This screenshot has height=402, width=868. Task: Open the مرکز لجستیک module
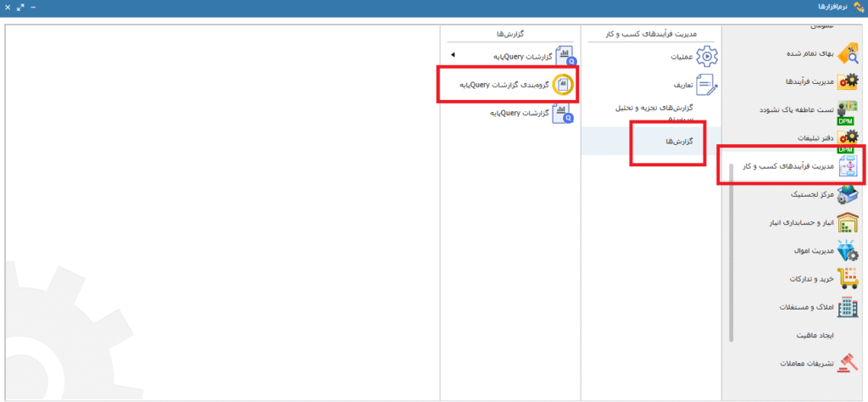[847, 194]
